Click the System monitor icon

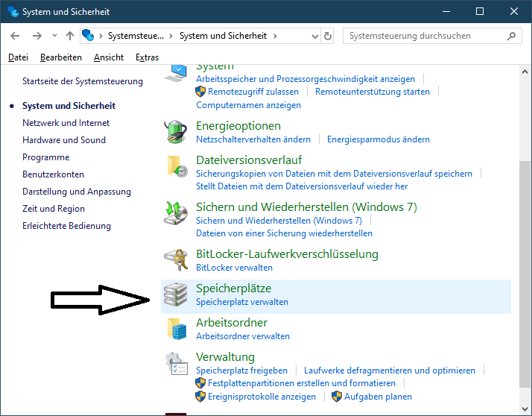(x=176, y=73)
